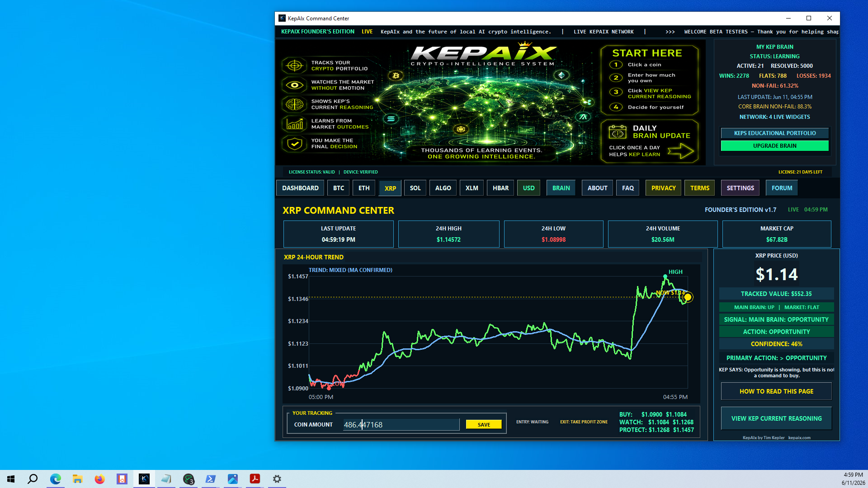
Task: Click the 24H VOLUME value $20.56M
Action: coord(663,239)
